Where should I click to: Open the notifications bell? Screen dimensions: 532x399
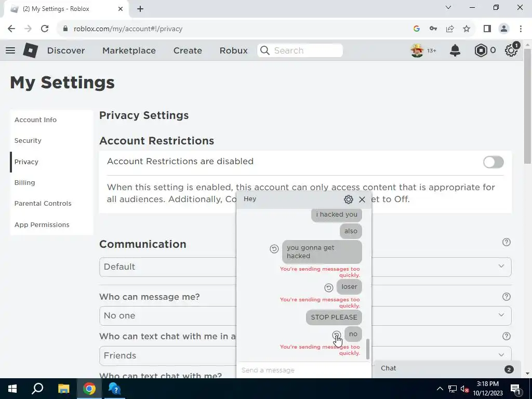click(455, 50)
